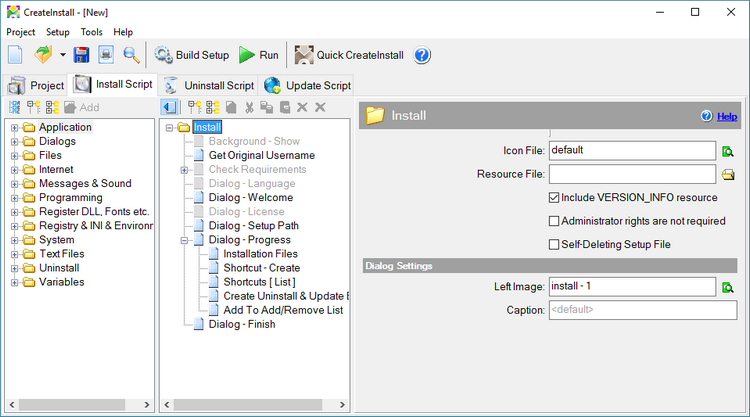Screen dimensions: 750x417
Task: Open the dropdown arrow next to the open folder icon
Action: coord(63,55)
